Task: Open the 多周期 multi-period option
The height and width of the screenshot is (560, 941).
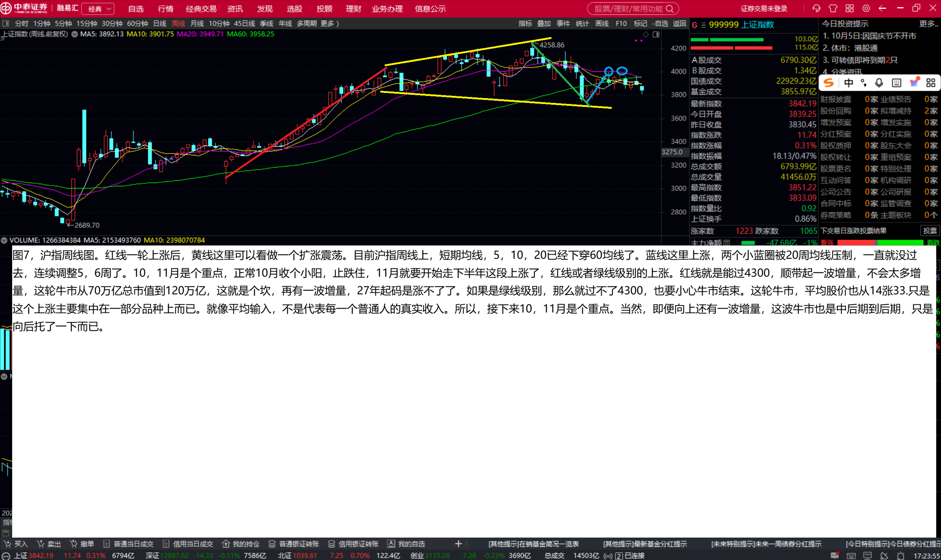Action: [306, 24]
